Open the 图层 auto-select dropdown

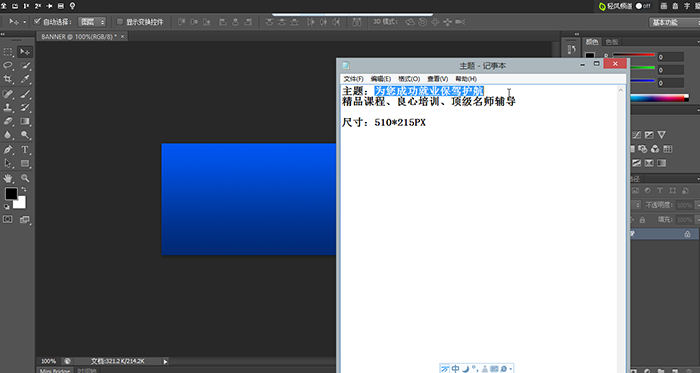pyautogui.click(x=92, y=22)
